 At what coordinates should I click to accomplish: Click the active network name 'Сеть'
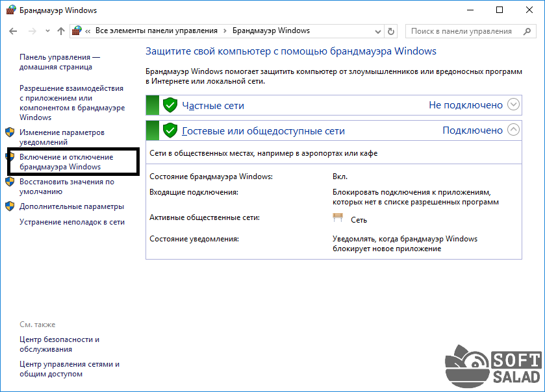359,220
